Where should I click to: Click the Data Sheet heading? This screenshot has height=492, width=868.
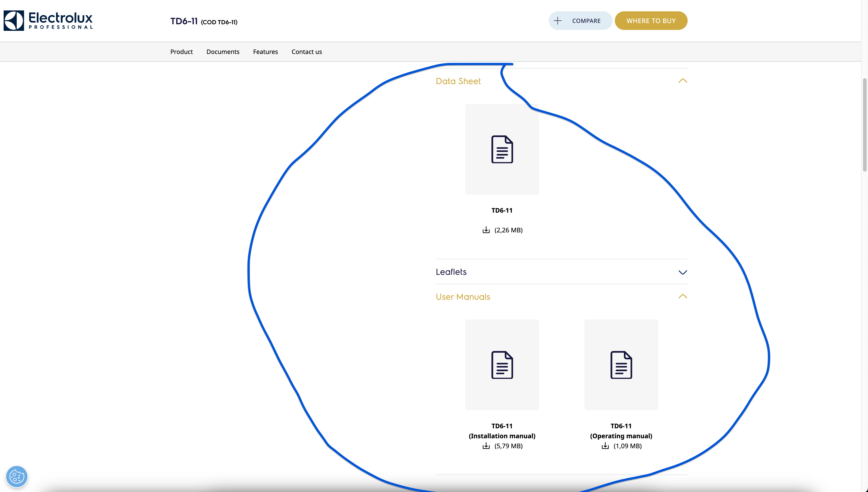[x=458, y=81]
